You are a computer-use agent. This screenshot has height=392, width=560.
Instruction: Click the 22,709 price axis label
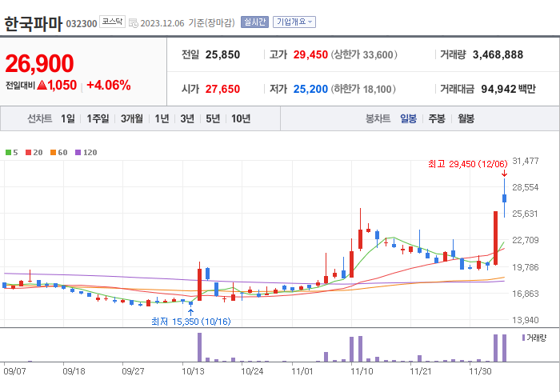point(526,240)
